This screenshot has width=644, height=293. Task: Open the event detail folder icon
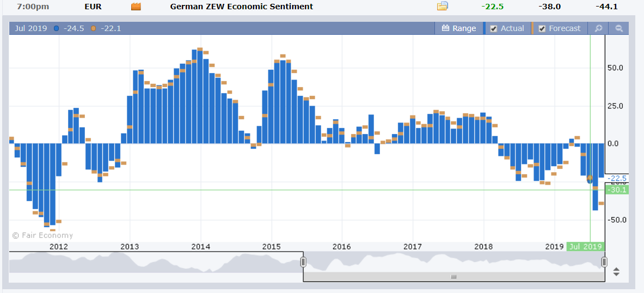[x=443, y=6]
